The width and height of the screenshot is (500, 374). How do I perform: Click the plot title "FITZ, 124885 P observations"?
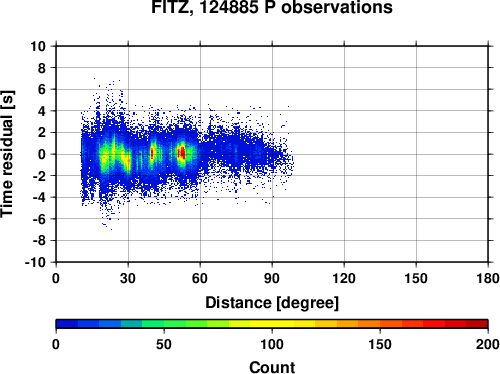[272, 7]
